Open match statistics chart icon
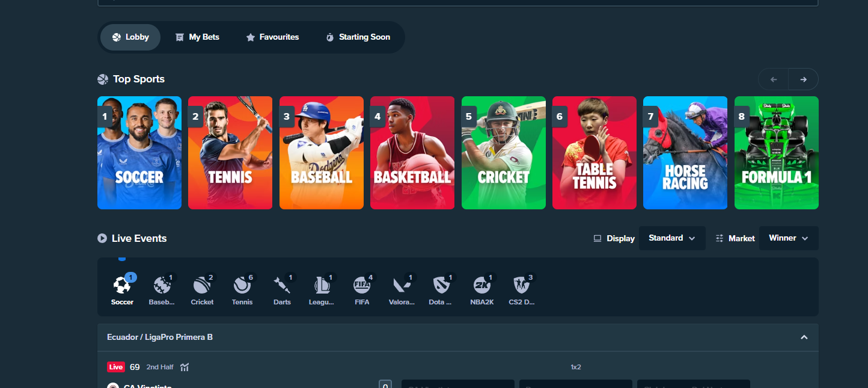The width and height of the screenshot is (868, 388). click(x=185, y=367)
